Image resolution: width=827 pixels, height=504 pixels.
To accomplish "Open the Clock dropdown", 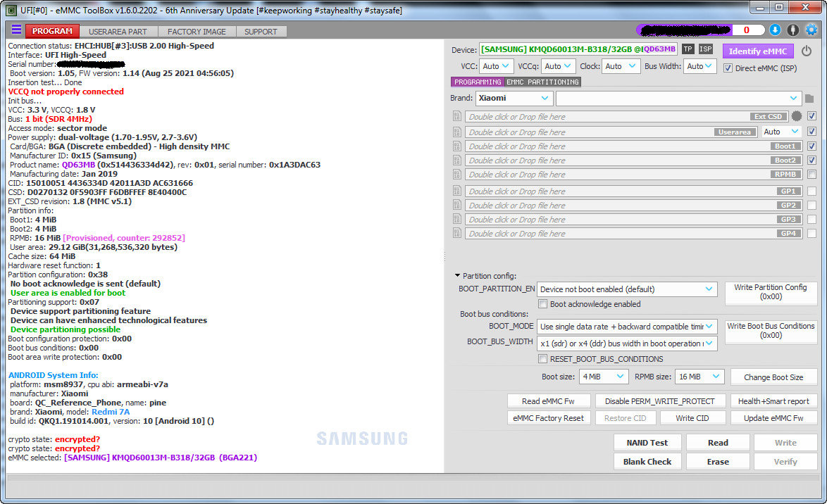I will click(x=622, y=66).
